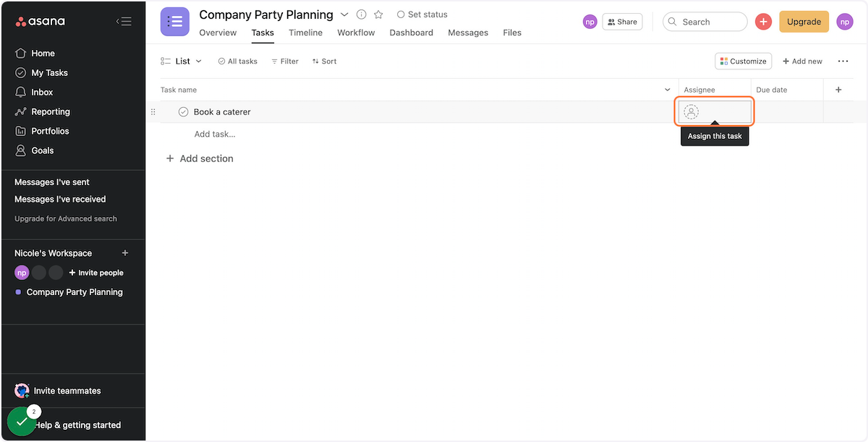
Task: Click the np project member avatar in header
Action: click(x=590, y=22)
